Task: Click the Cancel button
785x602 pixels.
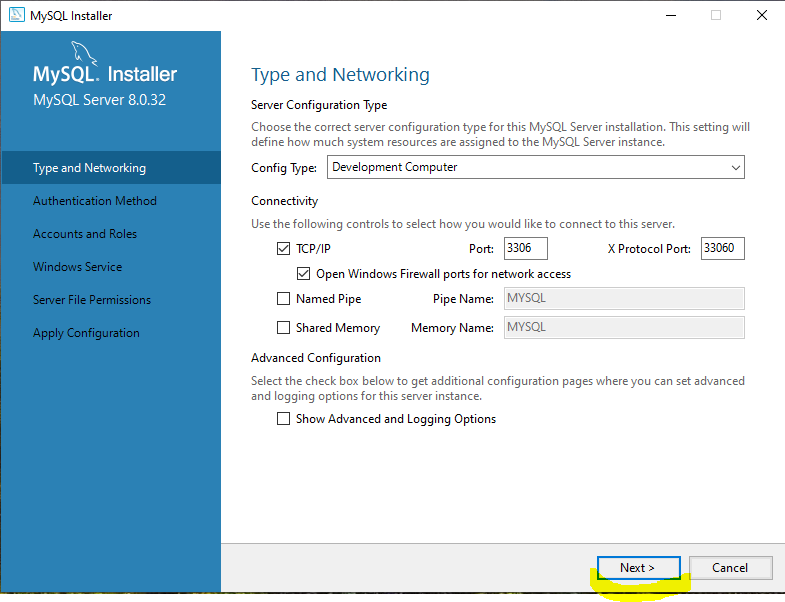Action: (730, 567)
